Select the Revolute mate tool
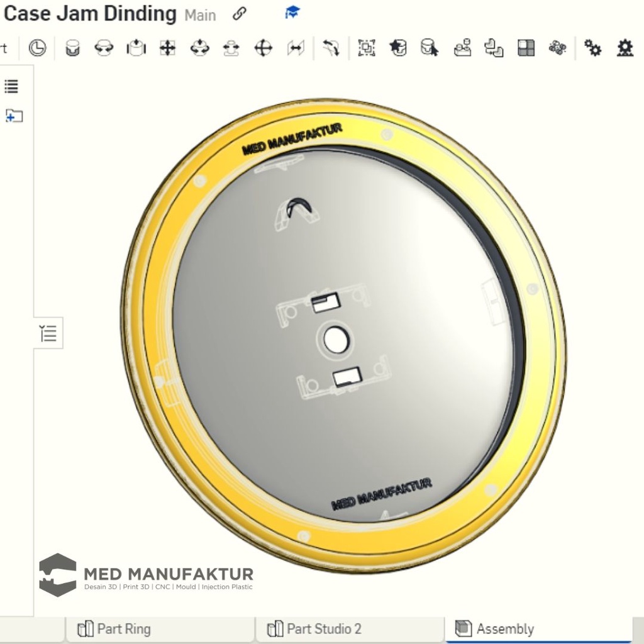 click(x=104, y=48)
